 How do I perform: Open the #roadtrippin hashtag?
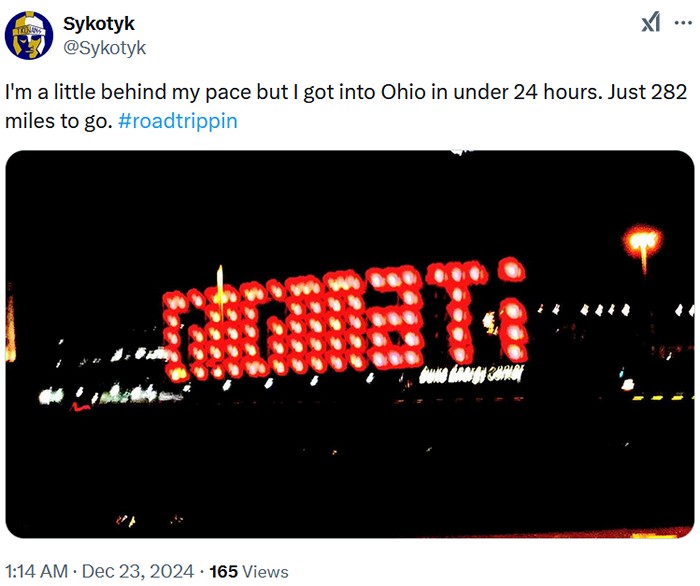tap(178, 121)
